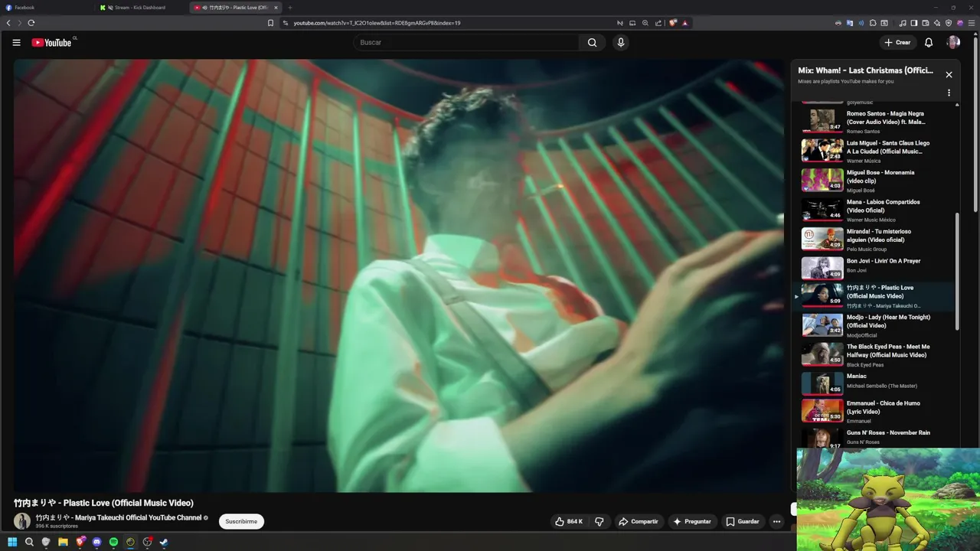Save the video with Guardar
Image resolution: width=980 pixels, height=551 pixels.
[x=743, y=521]
